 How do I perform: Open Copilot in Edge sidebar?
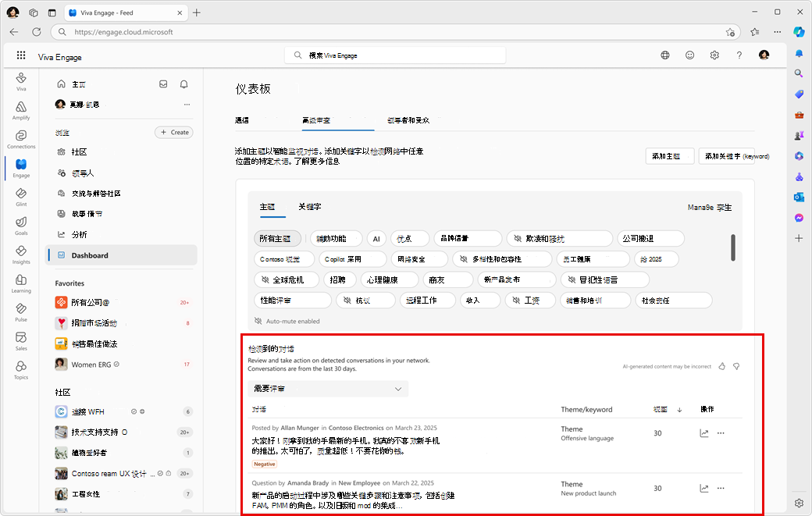point(799,31)
